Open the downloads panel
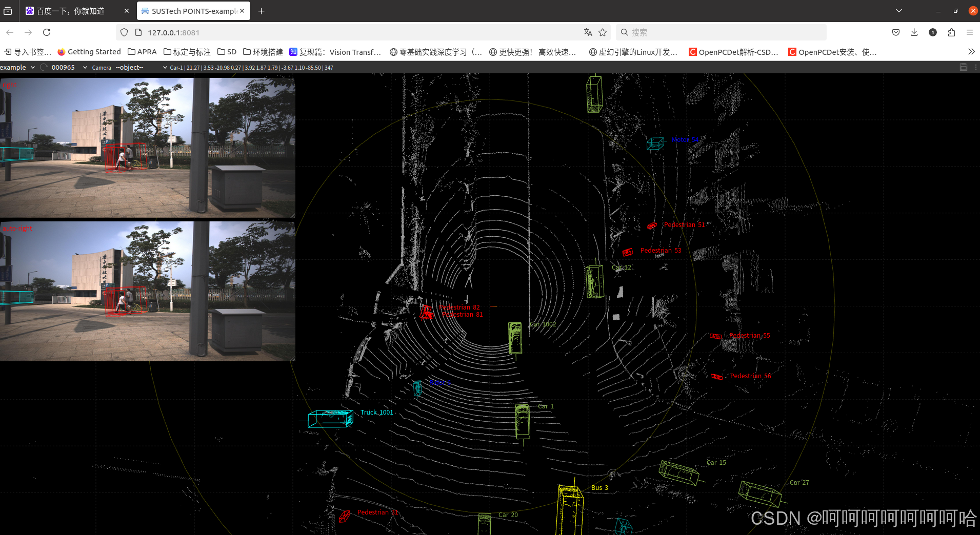 (914, 32)
